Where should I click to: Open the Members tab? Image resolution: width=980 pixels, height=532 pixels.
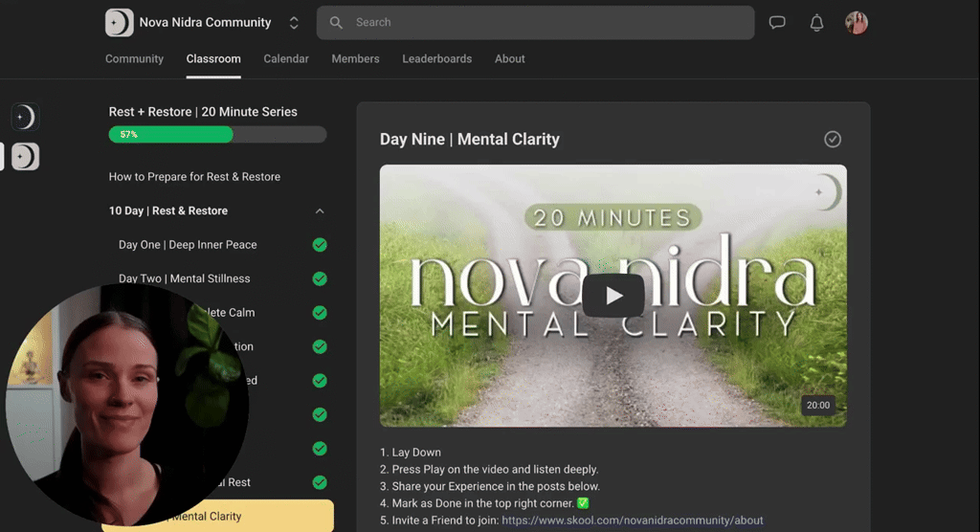coord(355,58)
